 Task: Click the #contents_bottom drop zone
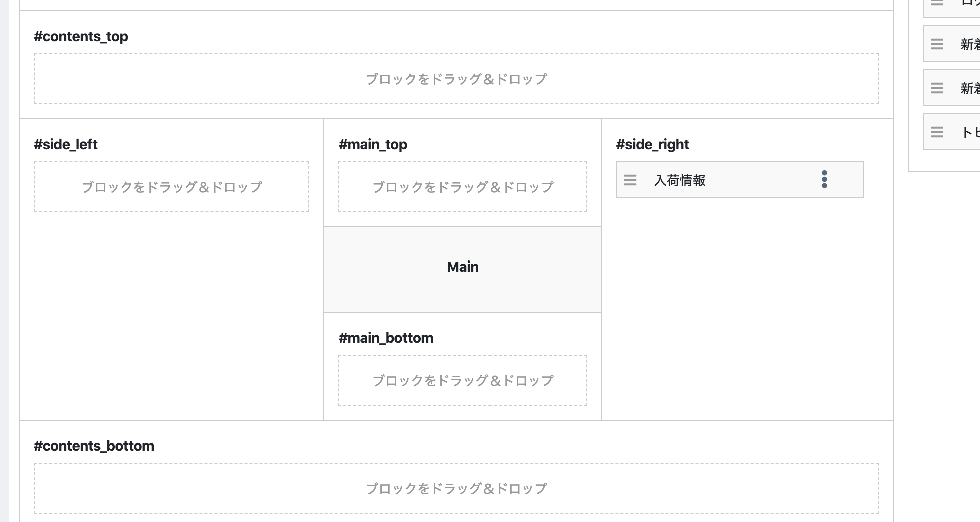coord(456,488)
